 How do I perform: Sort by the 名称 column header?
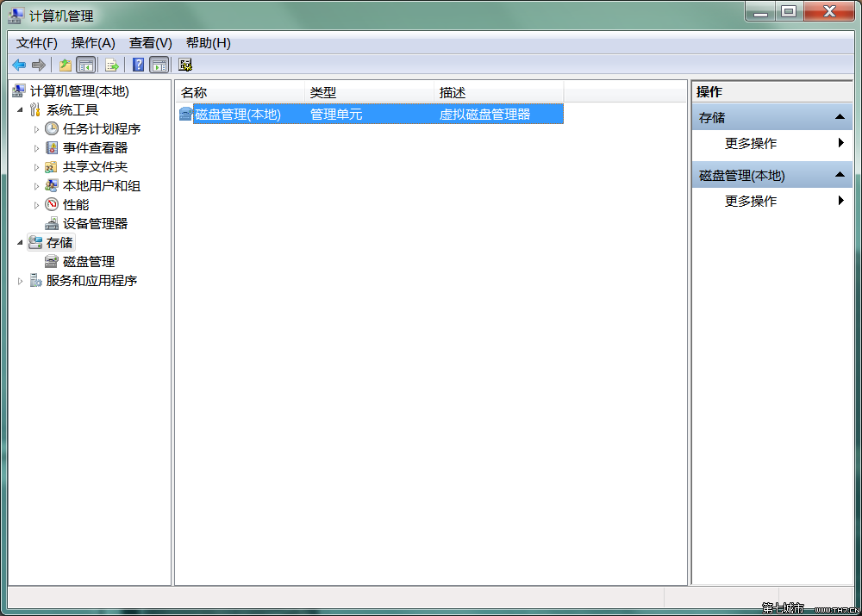(240, 92)
